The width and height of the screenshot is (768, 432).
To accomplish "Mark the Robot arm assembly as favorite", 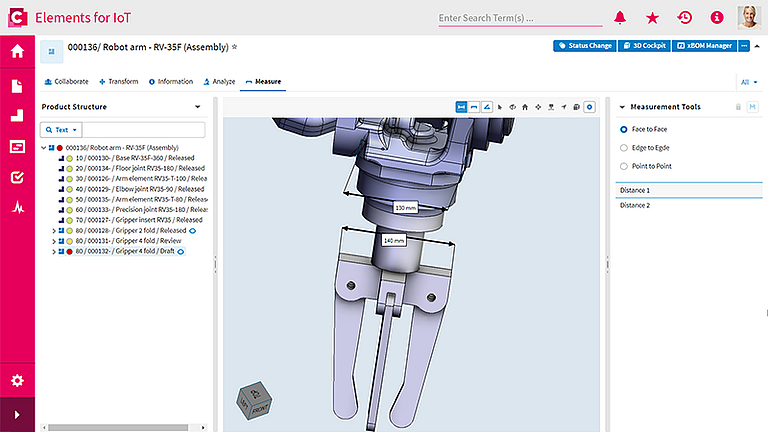I will point(235,47).
